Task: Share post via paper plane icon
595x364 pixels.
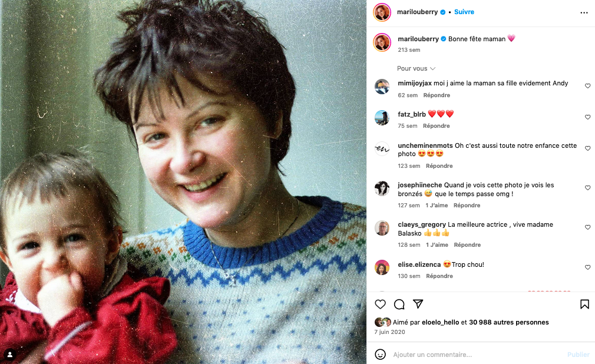Action: 418,304
